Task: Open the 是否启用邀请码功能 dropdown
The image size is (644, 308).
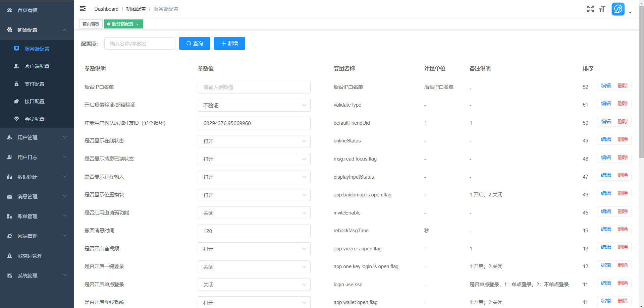Action: click(254, 213)
